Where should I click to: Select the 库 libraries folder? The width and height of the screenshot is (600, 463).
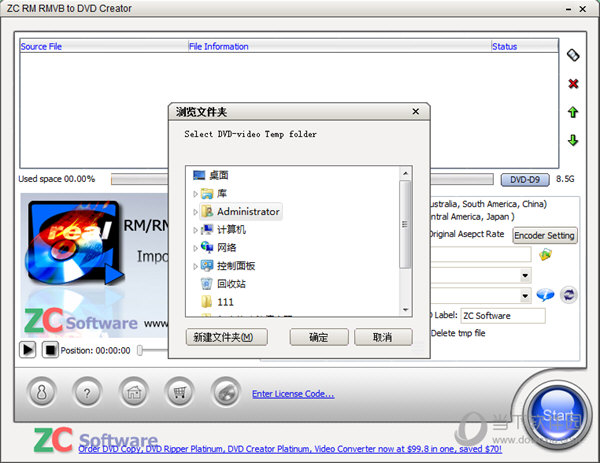222,193
